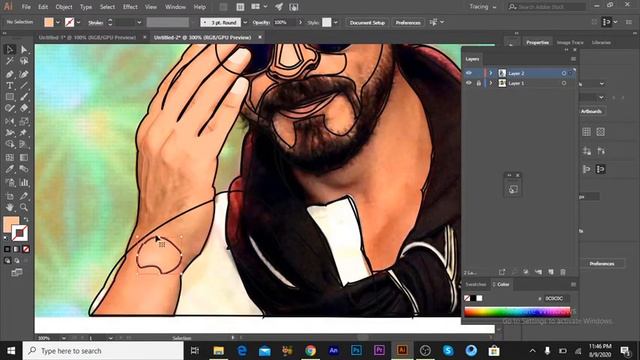This screenshot has width=640, height=360.
Task: Toggle visibility of Layer 1
Action: (469, 83)
